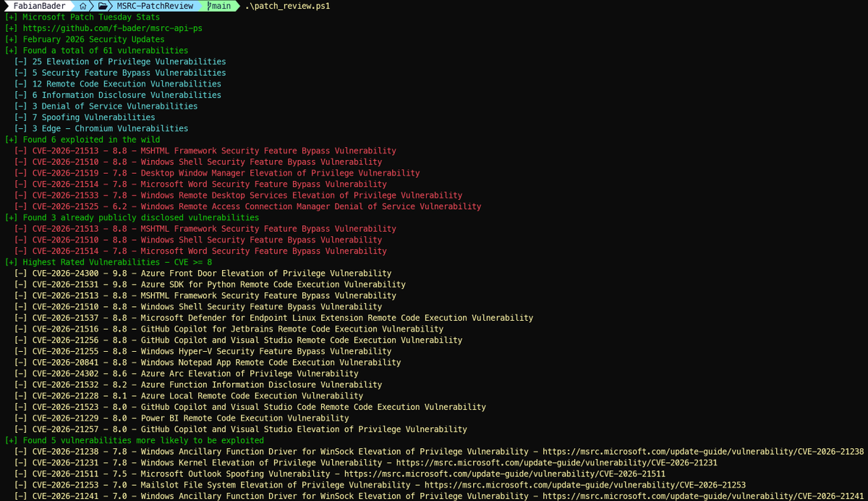Click CVE-2026-21228 Azure Local line
This screenshot has height=501, width=868.
189,395
